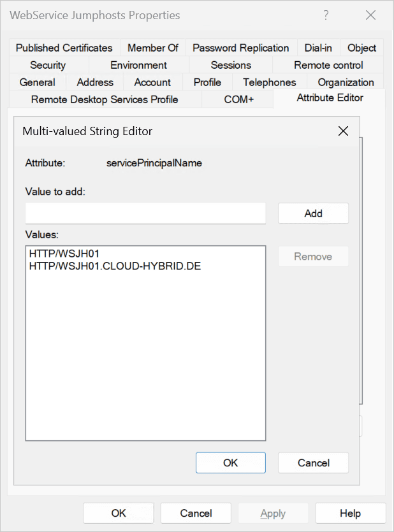Click the Help button at the bottom
Image resolution: width=394 pixels, height=532 pixels.
click(x=350, y=513)
